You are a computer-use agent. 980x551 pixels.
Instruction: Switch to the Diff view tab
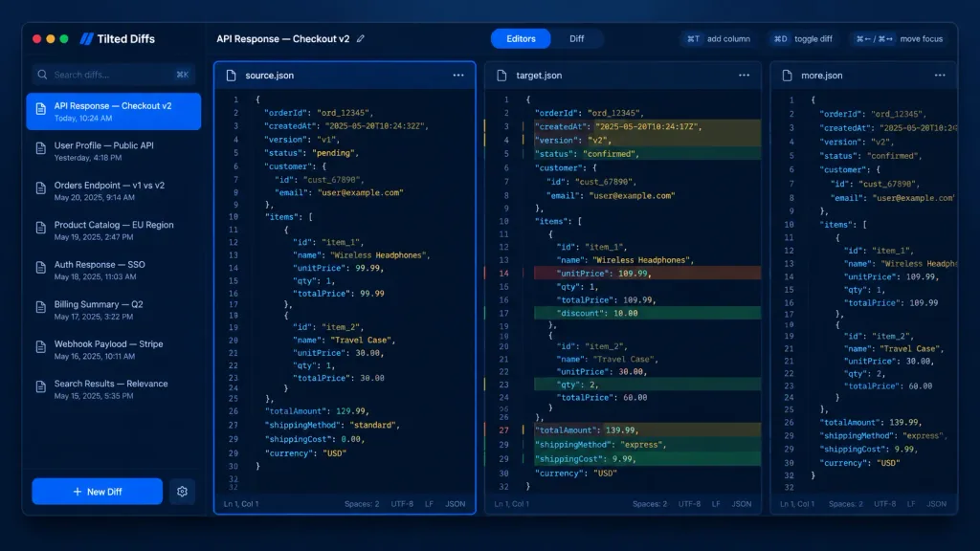576,38
